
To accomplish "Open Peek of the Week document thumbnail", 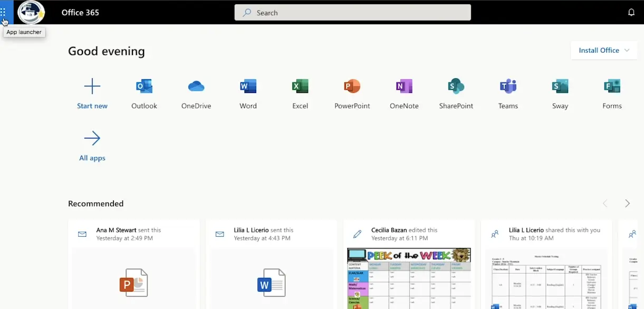I will pyautogui.click(x=409, y=278).
